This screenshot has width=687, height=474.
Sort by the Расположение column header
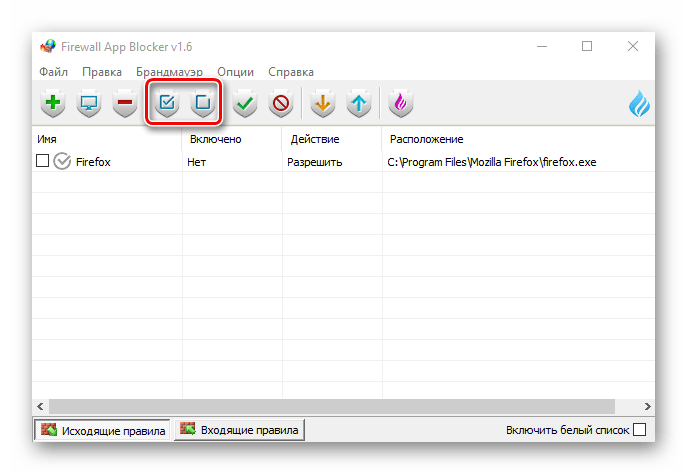coord(518,139)
